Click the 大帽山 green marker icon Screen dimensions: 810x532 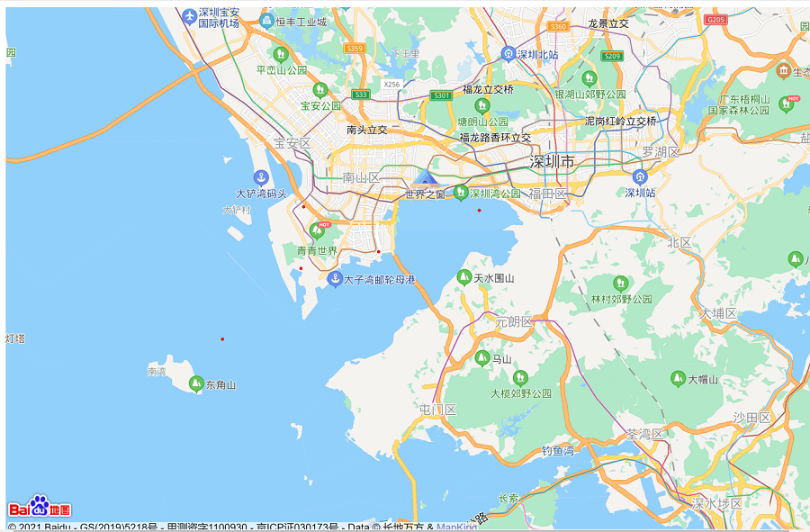click(x=678, y=379)
